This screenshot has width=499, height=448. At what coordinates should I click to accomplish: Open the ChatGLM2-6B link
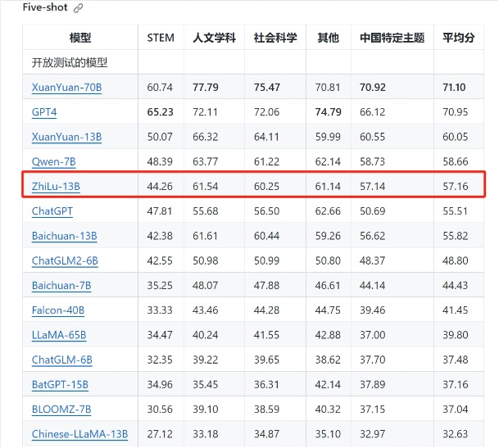point(65,260)
